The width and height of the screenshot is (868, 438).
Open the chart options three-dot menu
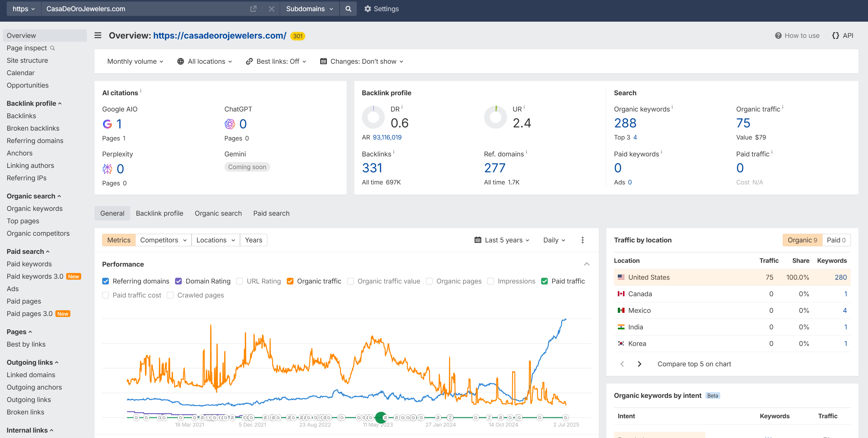582,240
